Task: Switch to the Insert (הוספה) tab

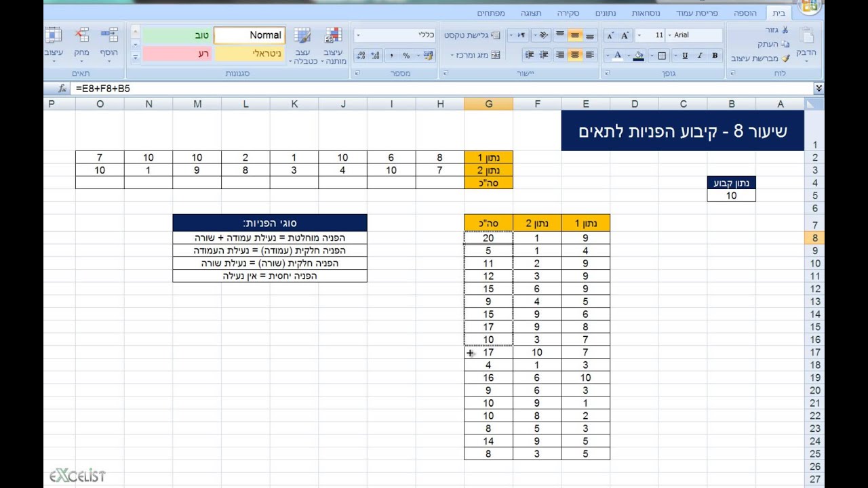Action: tap(745, 13)
